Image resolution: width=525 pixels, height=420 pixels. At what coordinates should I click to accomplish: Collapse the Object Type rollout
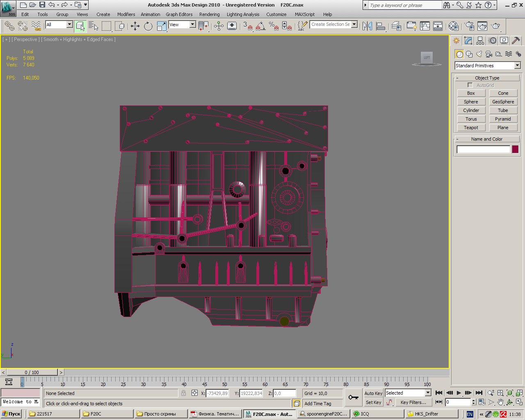[487, 78]
